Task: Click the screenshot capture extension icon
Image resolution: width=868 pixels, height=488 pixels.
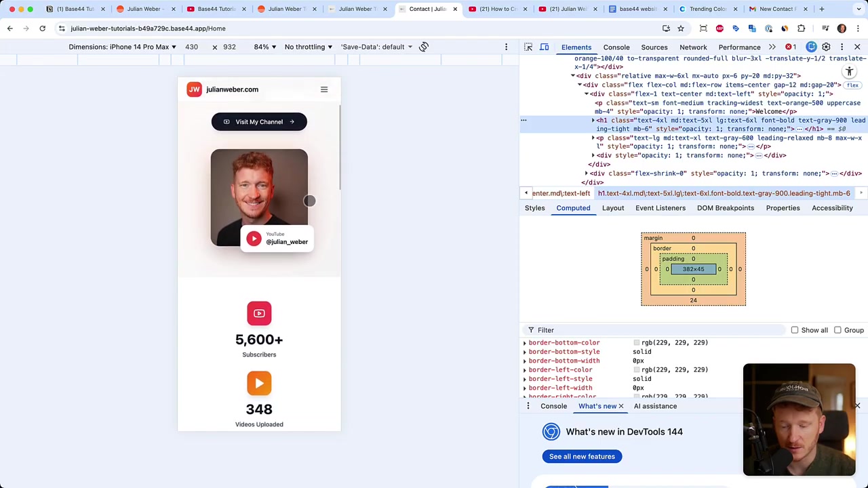Action: tap(703, 28)
